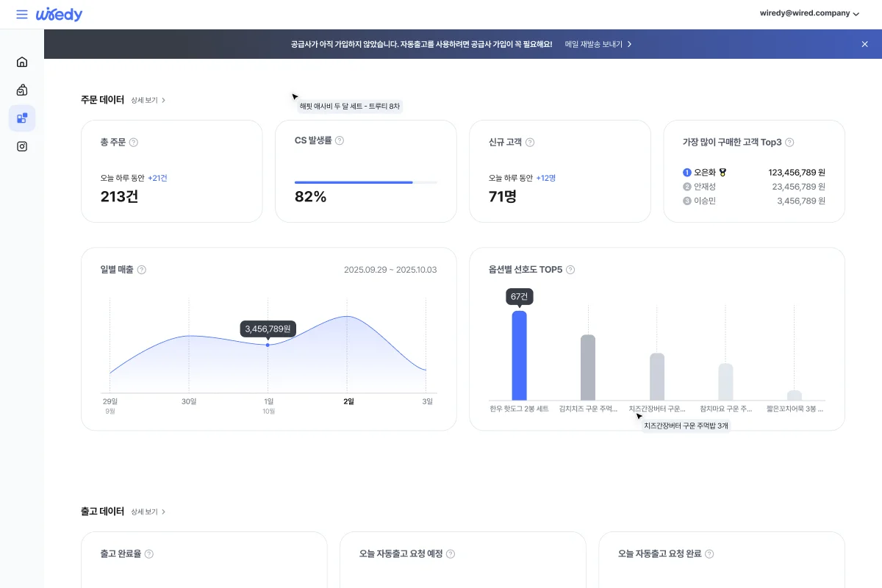882x588 pixels.
Task: Click 메일 재발송 보내기 in banner
Action: coord(598,44)
